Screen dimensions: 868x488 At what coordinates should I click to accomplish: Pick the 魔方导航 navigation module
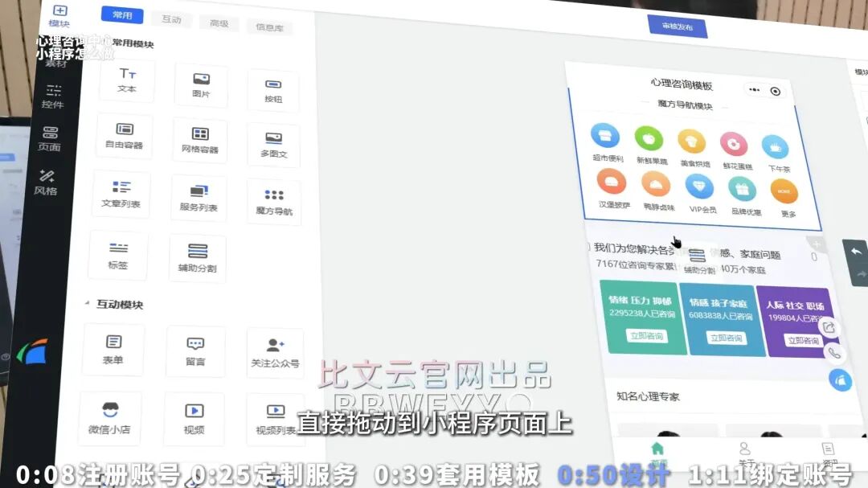(x=274, y=202)
